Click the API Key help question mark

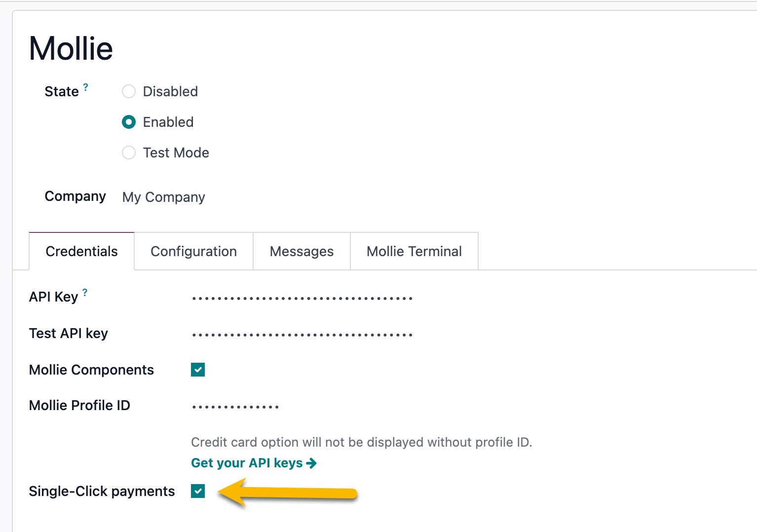coord(85,293)
